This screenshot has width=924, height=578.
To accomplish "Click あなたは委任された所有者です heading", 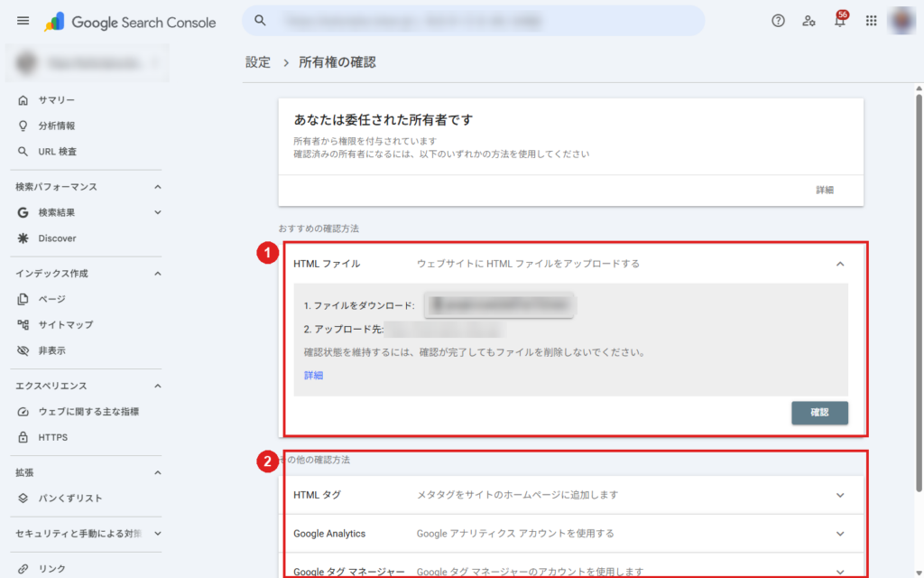I will pyautogui.click(x=383, y=120).
